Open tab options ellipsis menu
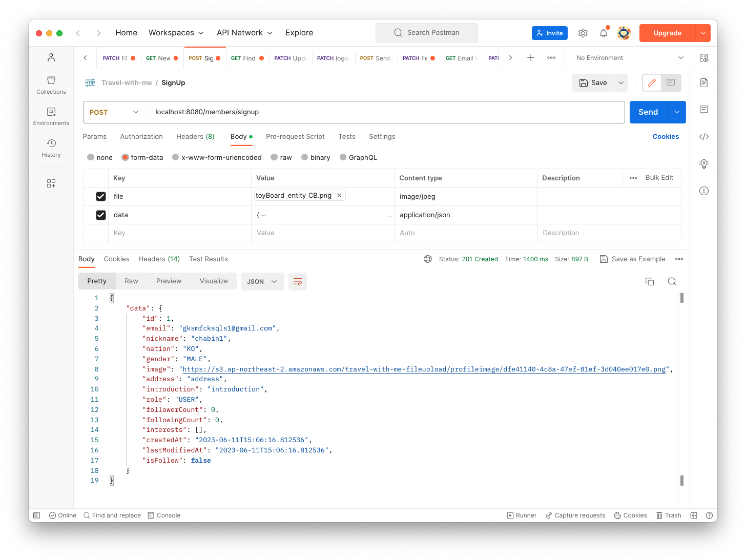746x560 pixels. [551, 58]
